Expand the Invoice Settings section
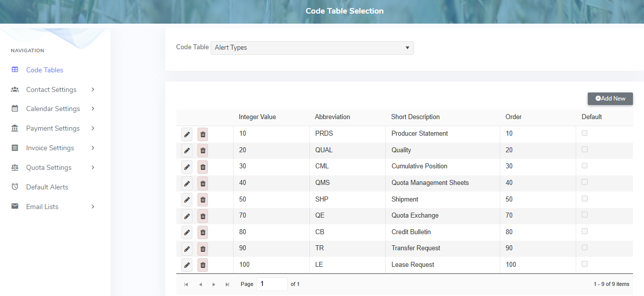This screenshot has height=296, width=644. point(50,148)
